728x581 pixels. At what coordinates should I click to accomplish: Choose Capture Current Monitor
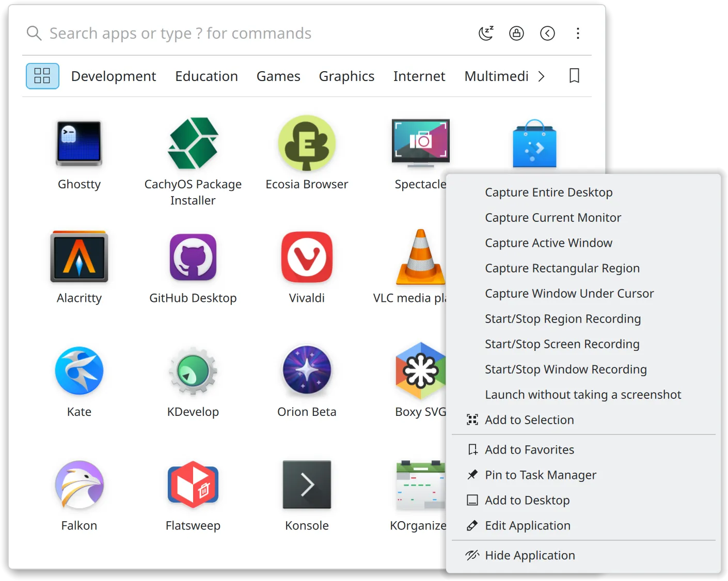coord(583,218)
